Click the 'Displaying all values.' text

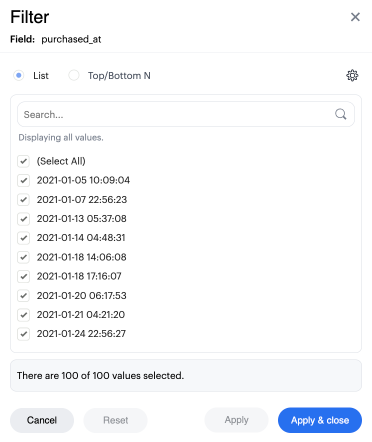(61, 138)
